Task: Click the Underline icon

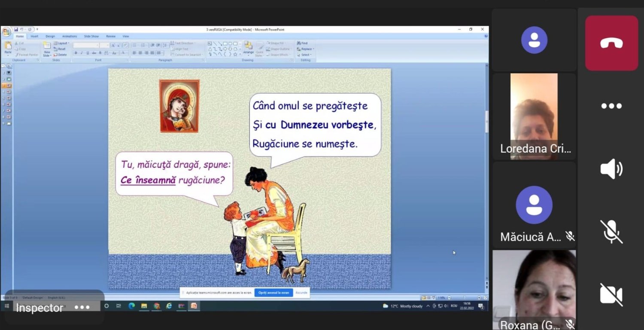Action: (88, 52)
